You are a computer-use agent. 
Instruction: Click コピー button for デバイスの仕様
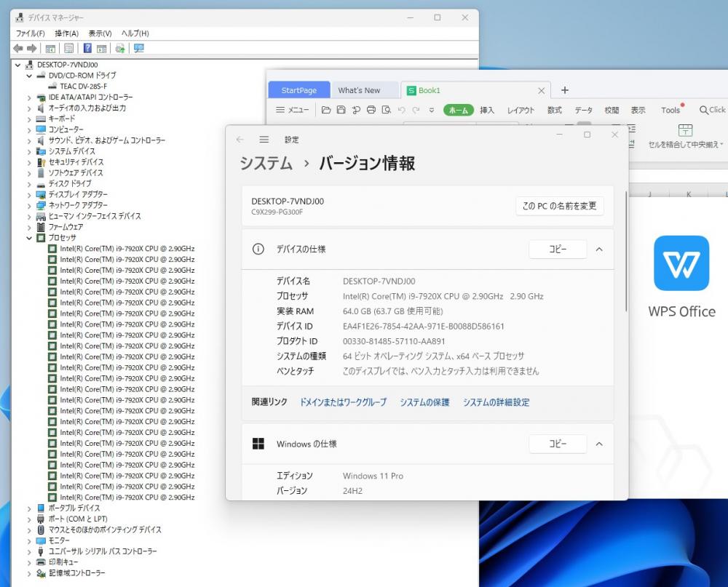tap(558, 249)
